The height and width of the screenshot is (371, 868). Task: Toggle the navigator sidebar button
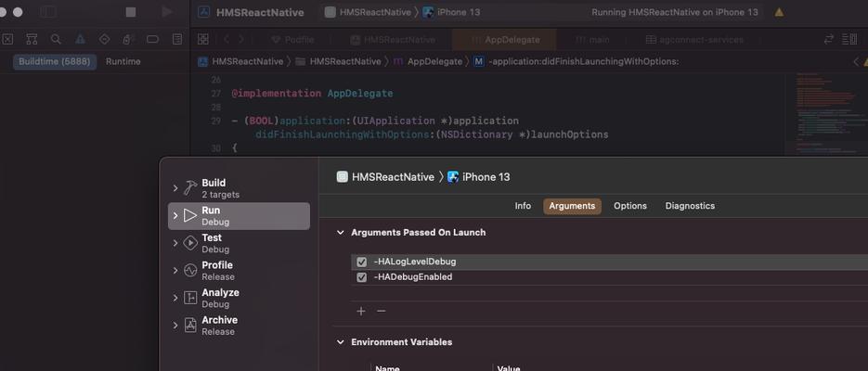click(x=48, y=12)
